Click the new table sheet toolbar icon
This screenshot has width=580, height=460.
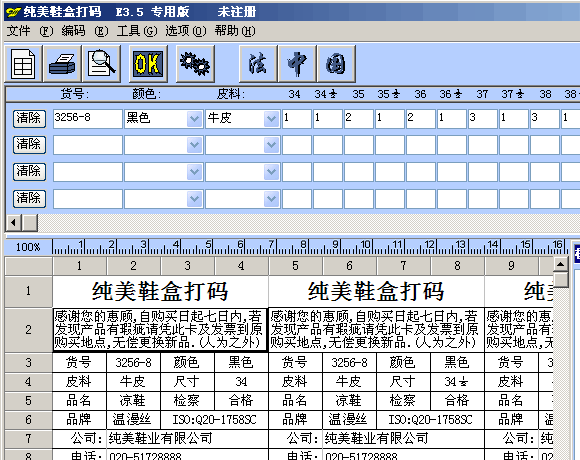pyautogui.click(x=23, y=64)
